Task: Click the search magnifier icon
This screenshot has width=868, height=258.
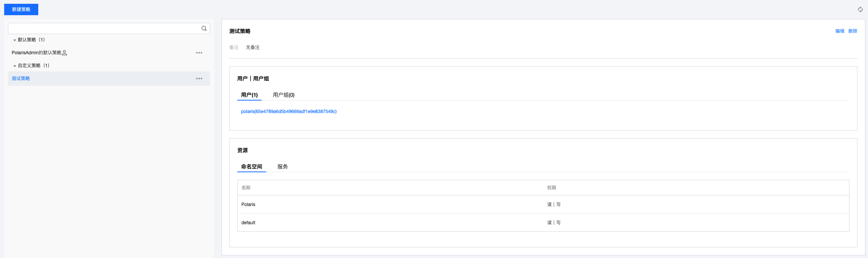Action: pyautogui.click(x=204, y=28)
